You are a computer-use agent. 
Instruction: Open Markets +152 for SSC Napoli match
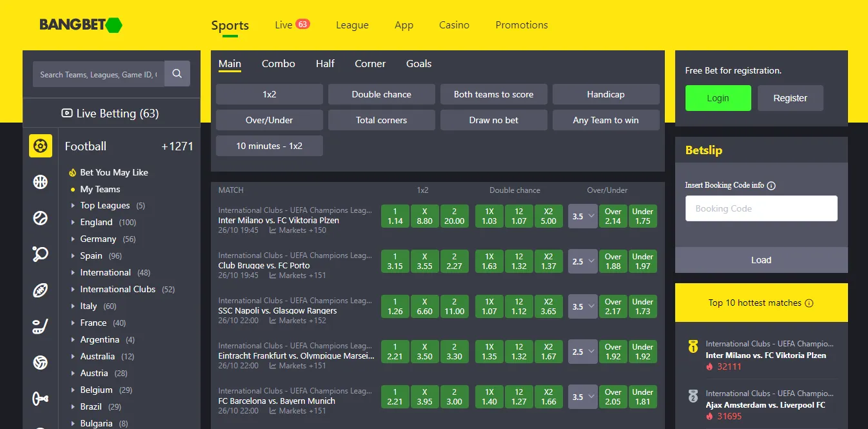click(298, 321)
